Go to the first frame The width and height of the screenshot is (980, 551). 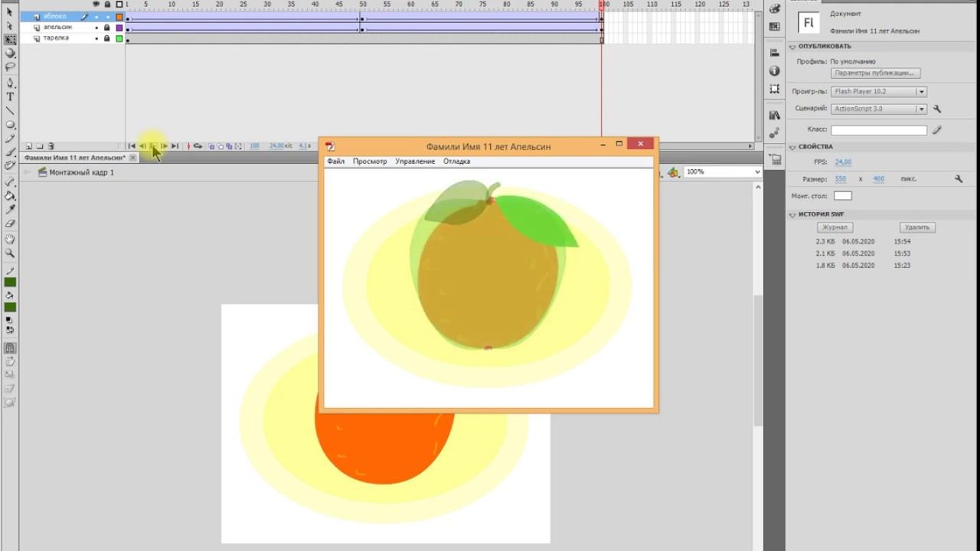tap(132, 146)
